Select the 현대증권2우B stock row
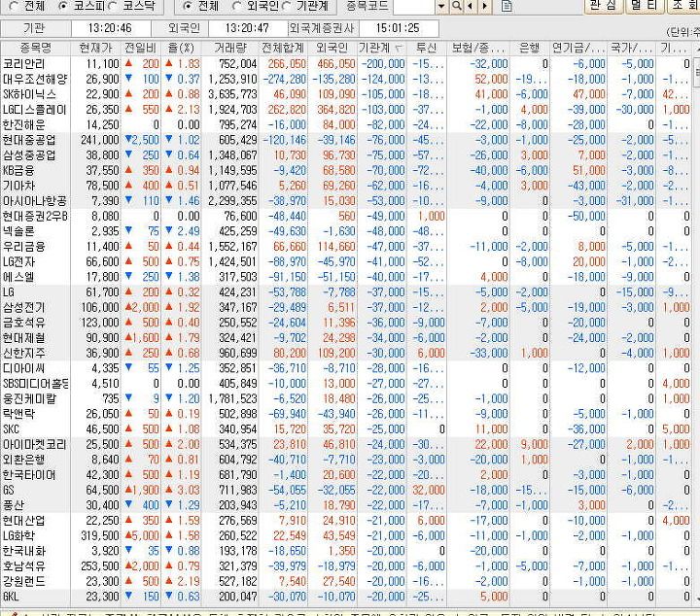Image resolution: width=700 pixels, height=616 pixels. click(x=346, y=216)
